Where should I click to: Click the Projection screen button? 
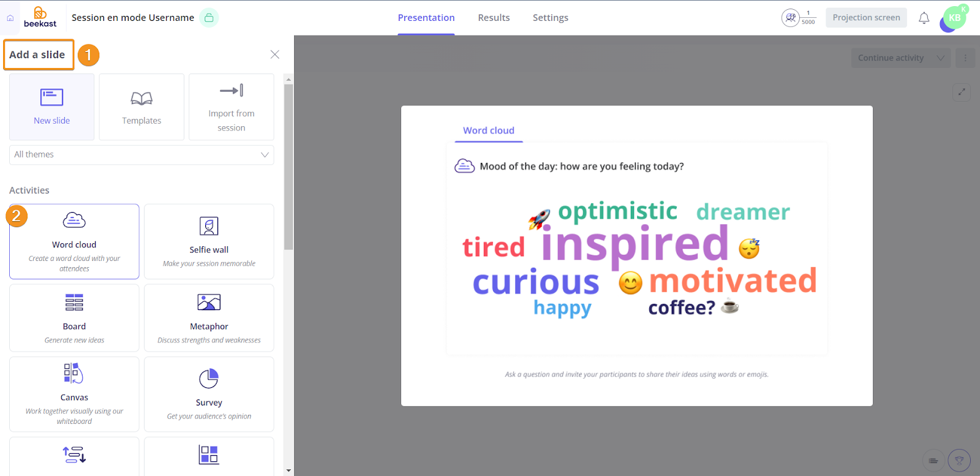[x=866, y=18]
